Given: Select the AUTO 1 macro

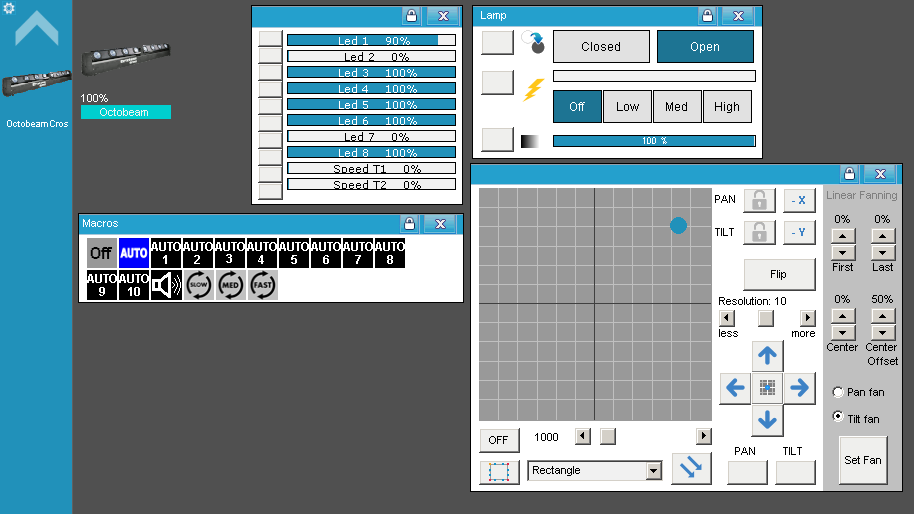Looking at the screenshot, I should (166, 253).
